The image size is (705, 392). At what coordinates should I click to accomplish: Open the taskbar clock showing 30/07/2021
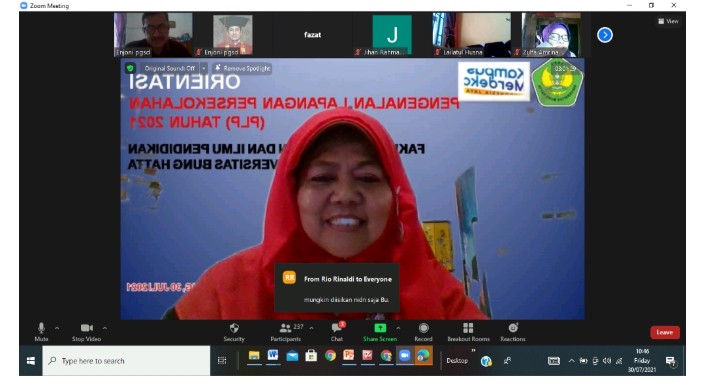coord(642,361)
